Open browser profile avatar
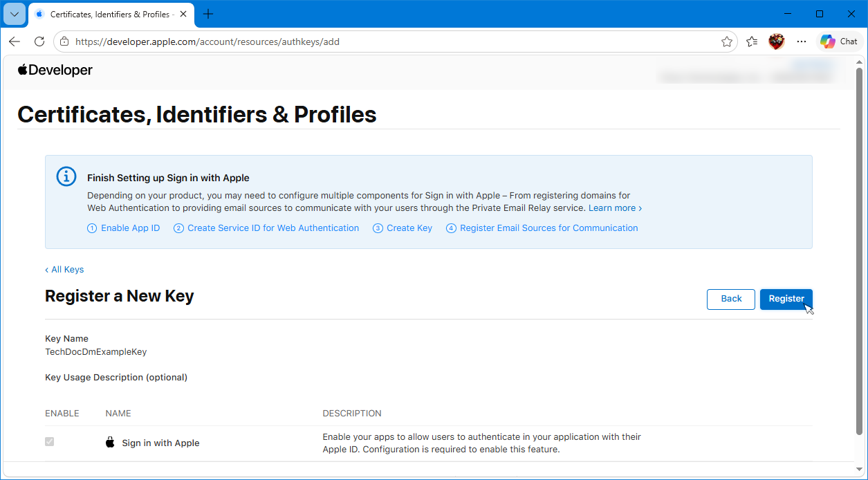This screenshot has width=868, height=480. tap(777, 41)
